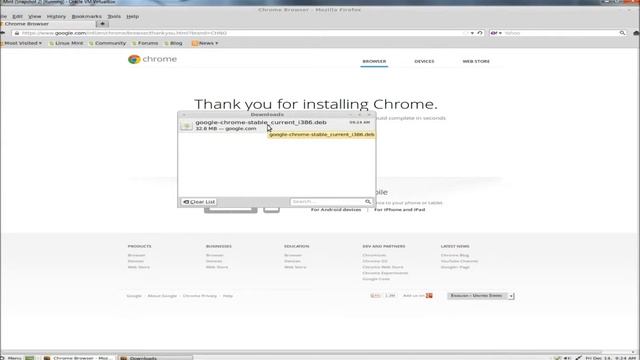Open the Chrome Blog footer link

pos(455,255)
